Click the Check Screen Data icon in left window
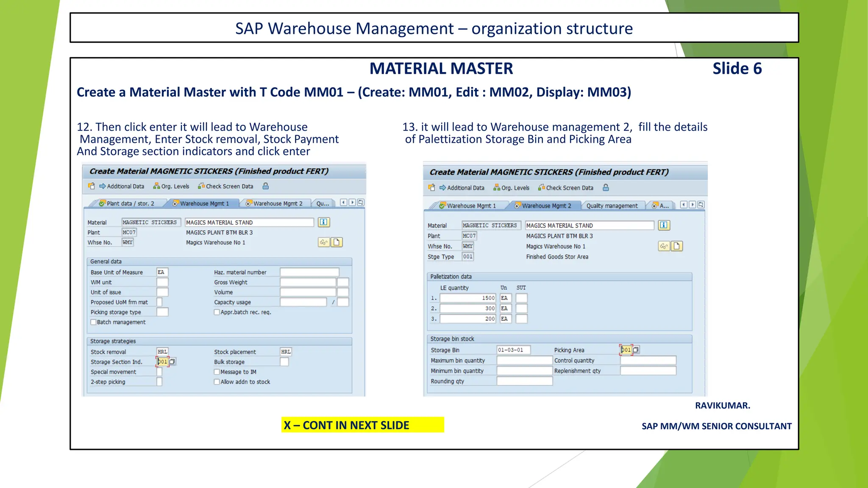 (x=201, y=186)
